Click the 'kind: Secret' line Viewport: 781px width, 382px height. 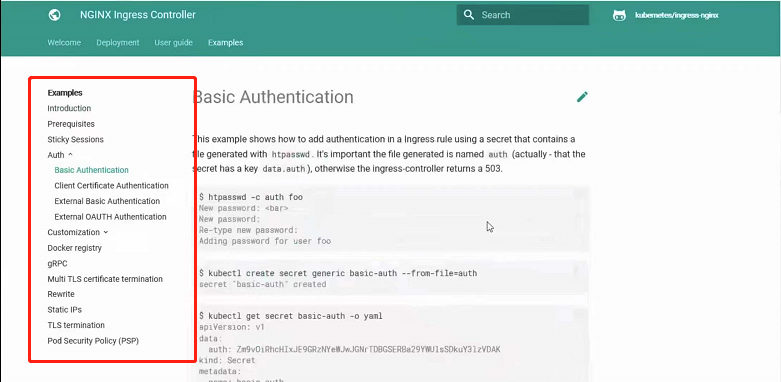[227, 360]
